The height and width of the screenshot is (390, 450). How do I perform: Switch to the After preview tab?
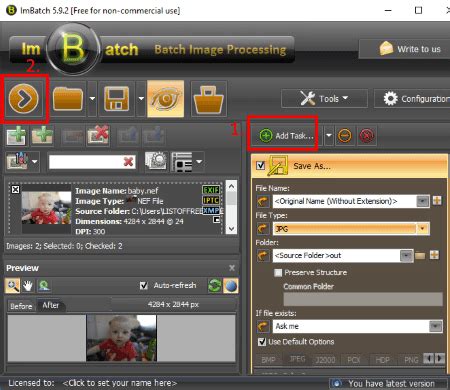point(50,305)
